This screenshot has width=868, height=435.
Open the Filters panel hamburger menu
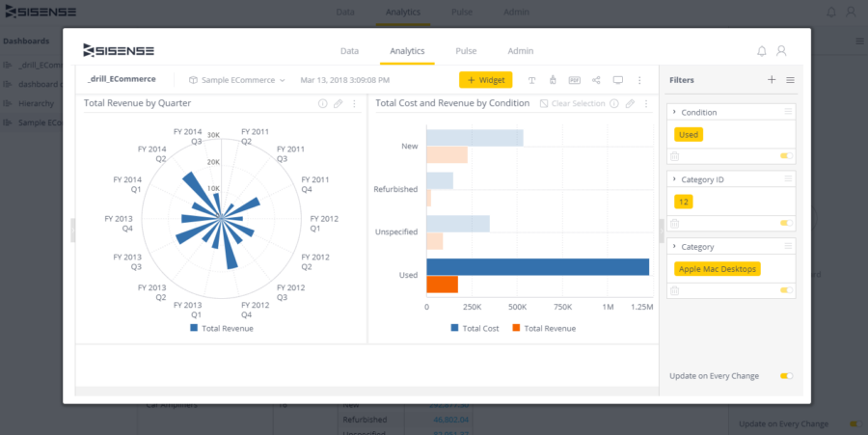(x=791, y=80)
